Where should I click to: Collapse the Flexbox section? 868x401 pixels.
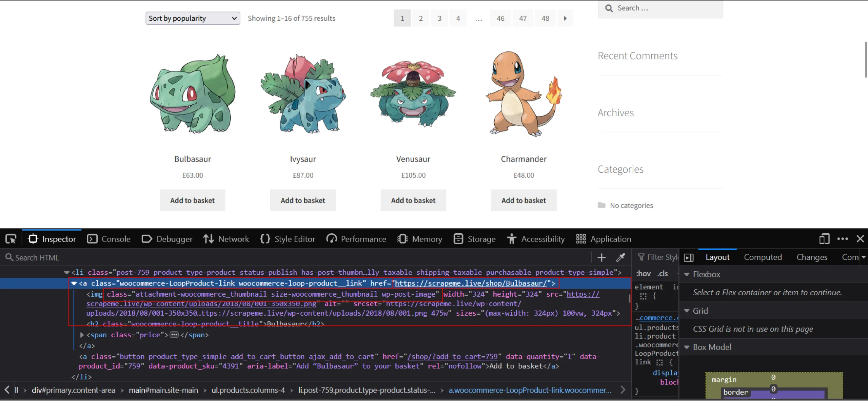687,274
